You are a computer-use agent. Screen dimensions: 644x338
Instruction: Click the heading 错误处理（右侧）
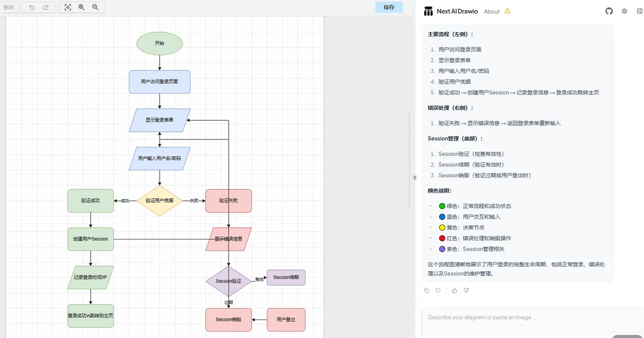[450, 108]
